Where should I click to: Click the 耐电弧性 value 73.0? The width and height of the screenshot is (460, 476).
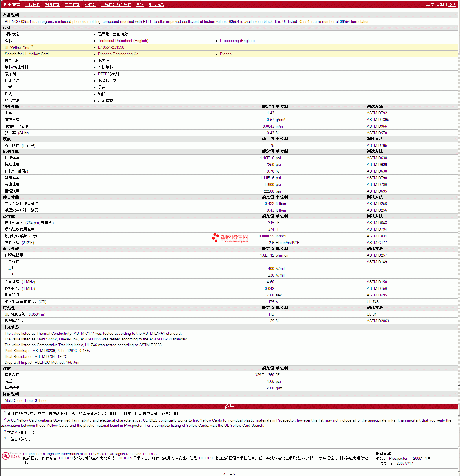[x=270, y=295]
